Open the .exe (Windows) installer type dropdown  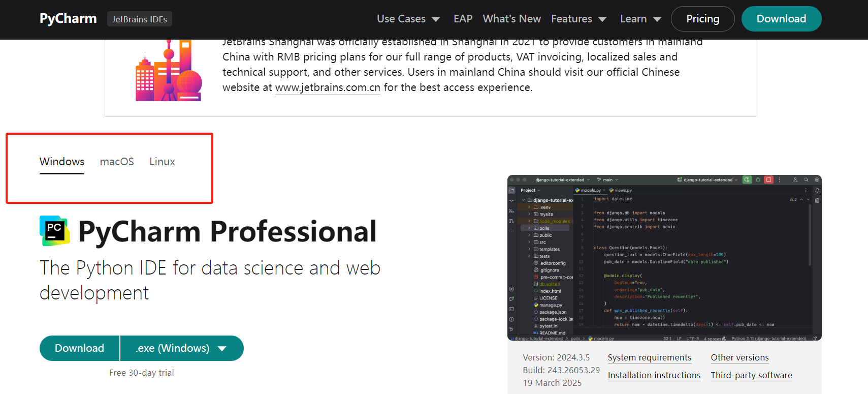pos(182,348)
